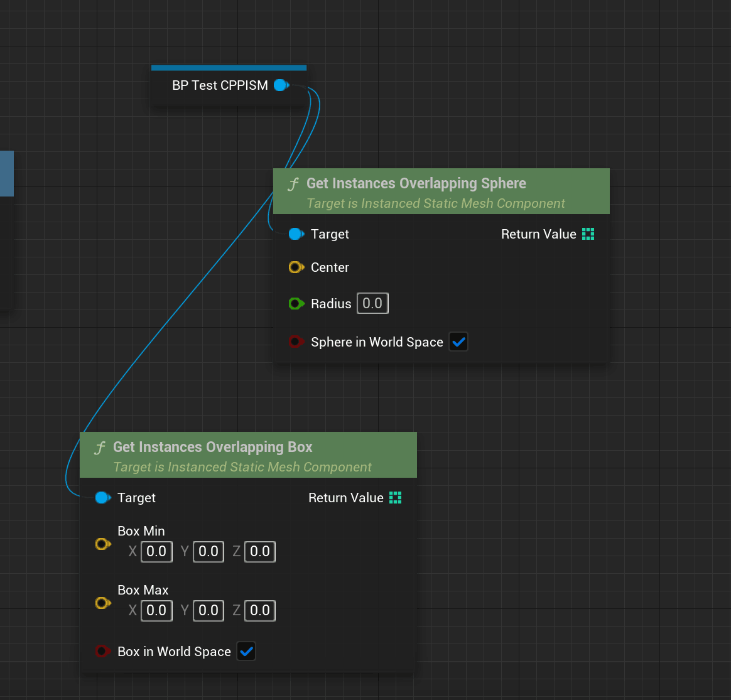Click the green Radius pin
Viewport: 731px width, 700px height.
coord(296,303)
